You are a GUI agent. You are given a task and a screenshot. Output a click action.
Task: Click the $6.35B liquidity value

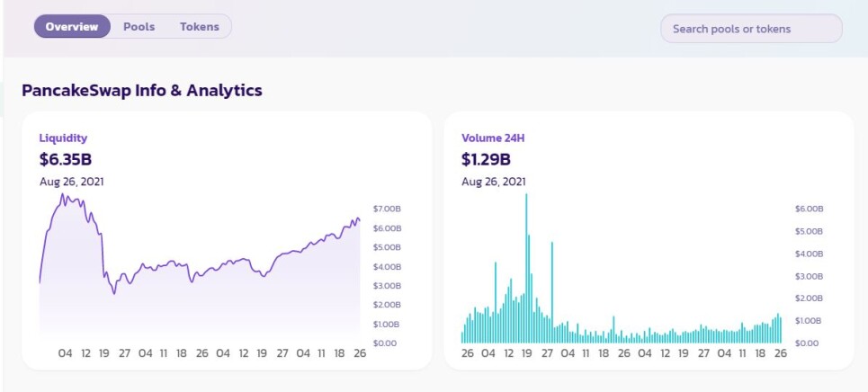pos(66,159)
